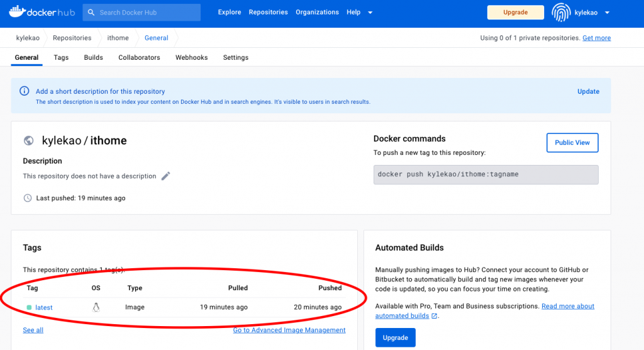644x350 pixels.
Task: Edit description with the pencil icon
Action: tap(165, 176)
